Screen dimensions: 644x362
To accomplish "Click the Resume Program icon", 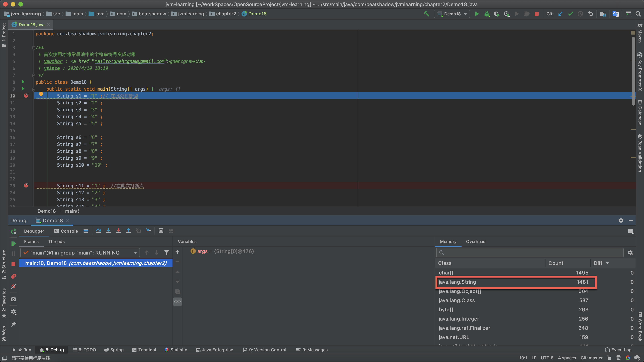I will 13,243.
